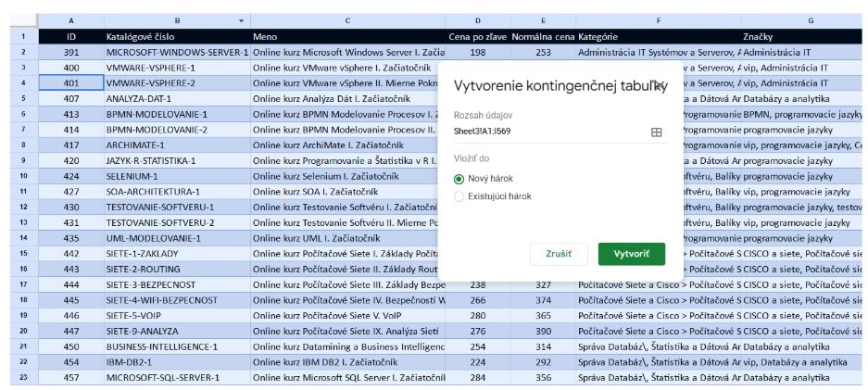Screen dimensions: 868x390
Task: Click cell ANALYZA-DAT-1
Action: (x=177, y=98)
